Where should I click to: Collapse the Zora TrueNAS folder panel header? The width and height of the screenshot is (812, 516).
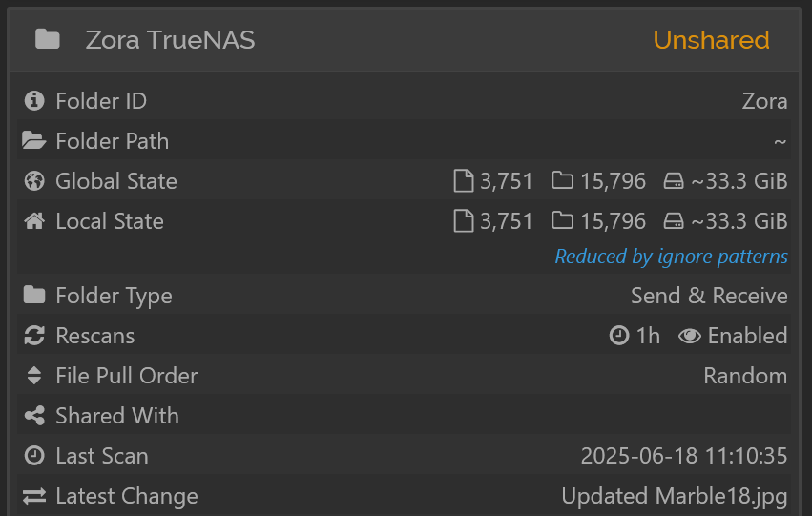point(405,40)
